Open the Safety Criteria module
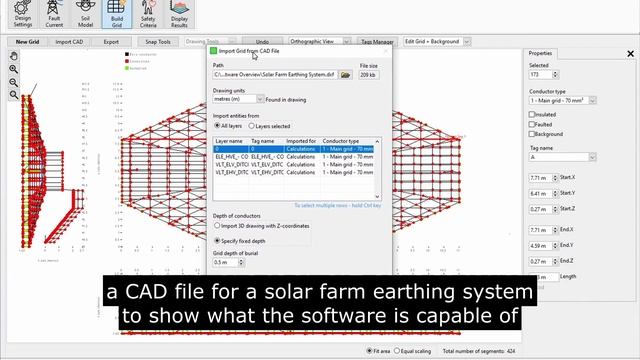Screen dimensions: 640x360 point(148,14)
